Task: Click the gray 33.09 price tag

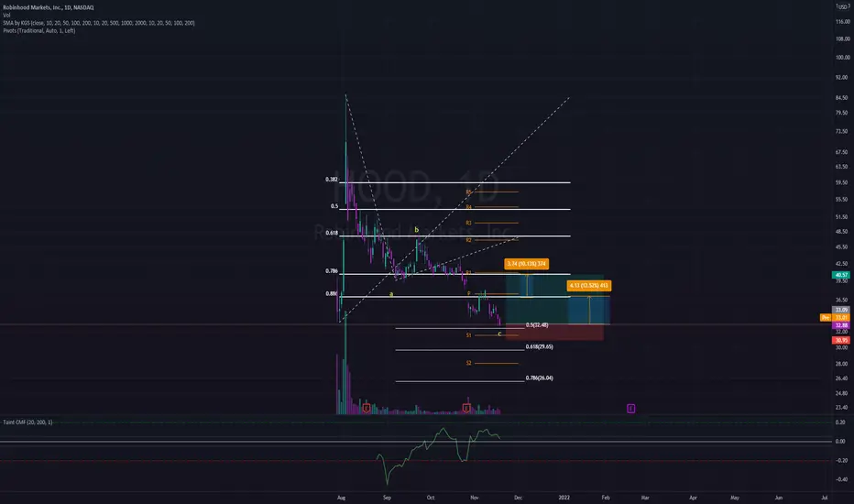Action: click(x=841, y=310)
